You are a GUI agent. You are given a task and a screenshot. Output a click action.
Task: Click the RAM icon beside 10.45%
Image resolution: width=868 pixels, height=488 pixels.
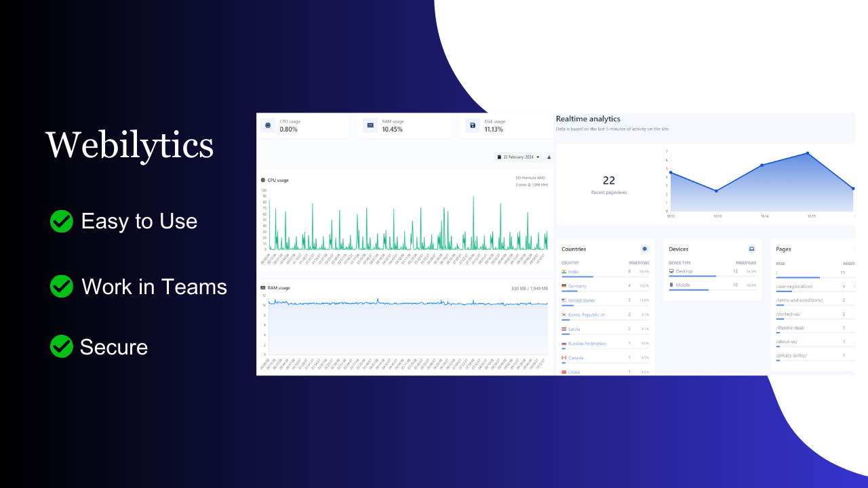(370, 125)
